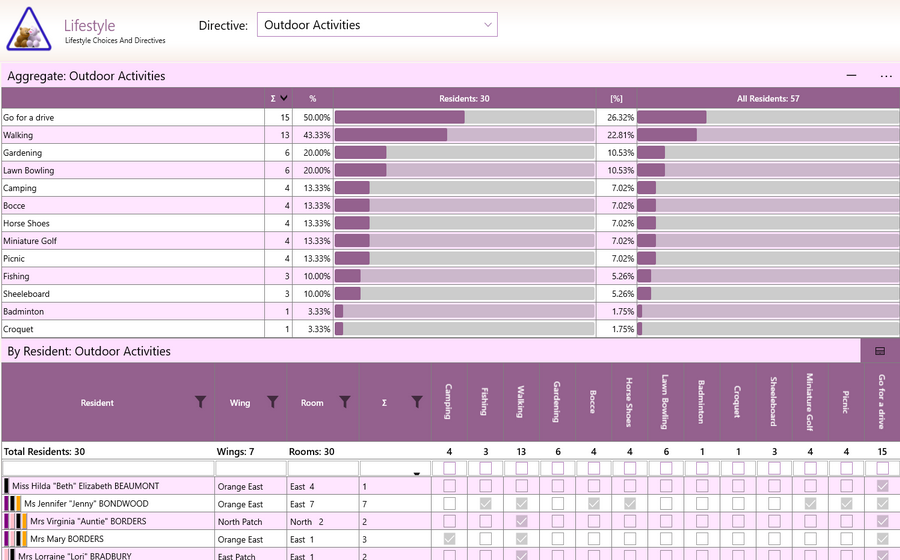Select resident Miss Hilda "Beth" Elizabeth BEAUMONT

click(86, 486)
